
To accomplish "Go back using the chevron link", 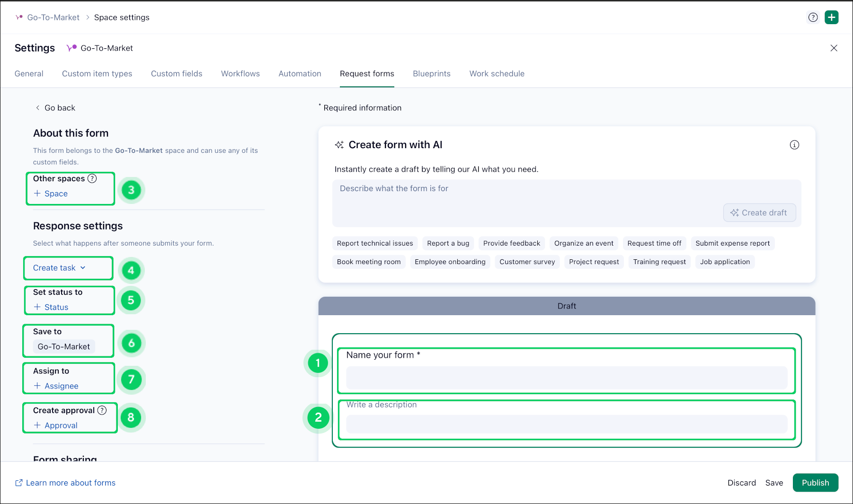I will tap(55, 108).
